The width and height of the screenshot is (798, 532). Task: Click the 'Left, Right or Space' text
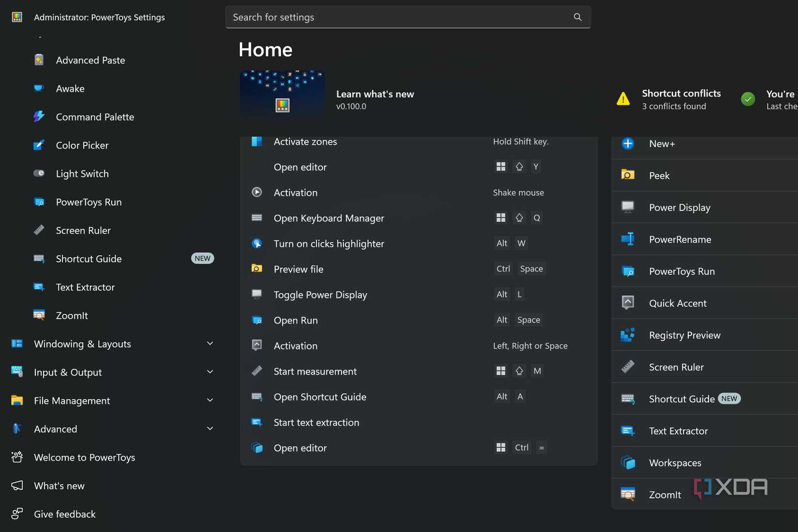[530, 346]
